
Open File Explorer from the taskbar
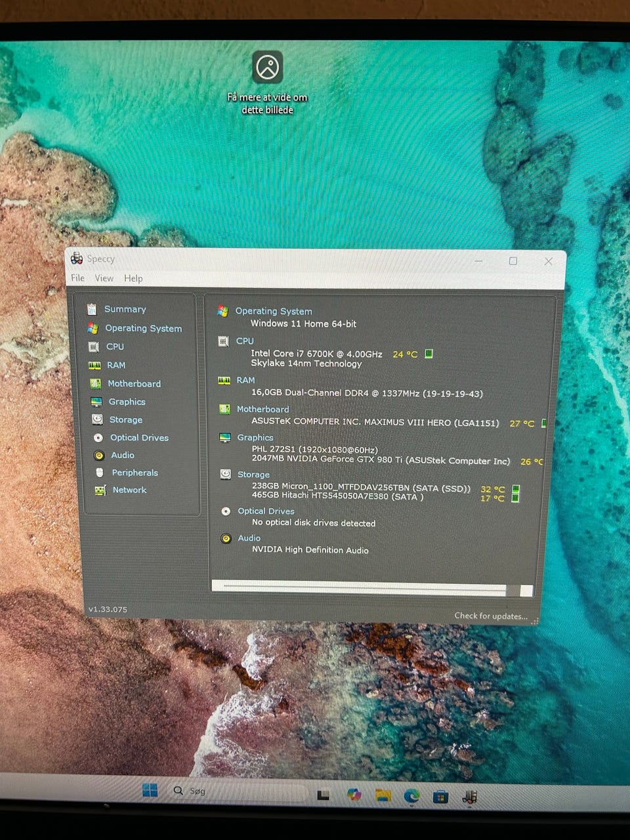pyautogui.click(x=383, y=796)
